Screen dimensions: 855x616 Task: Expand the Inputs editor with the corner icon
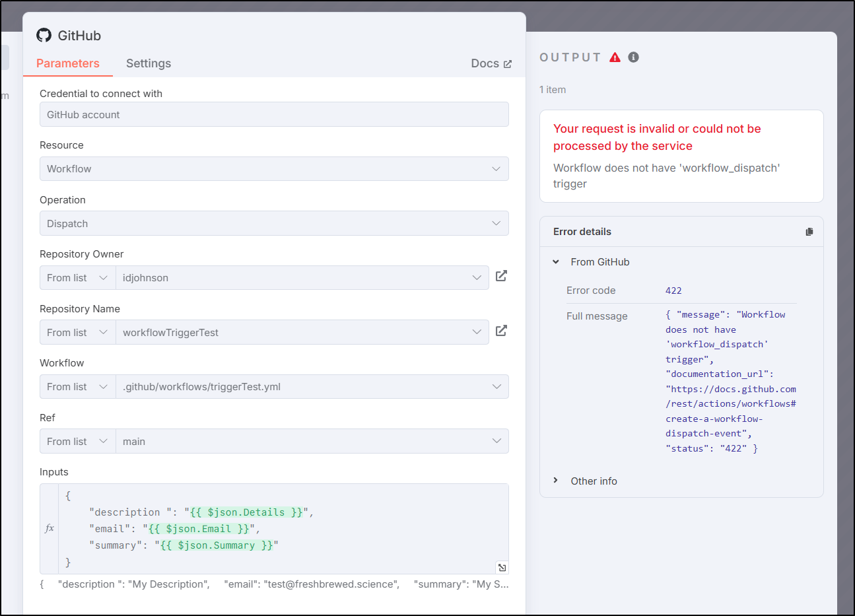tap(502, 567)
